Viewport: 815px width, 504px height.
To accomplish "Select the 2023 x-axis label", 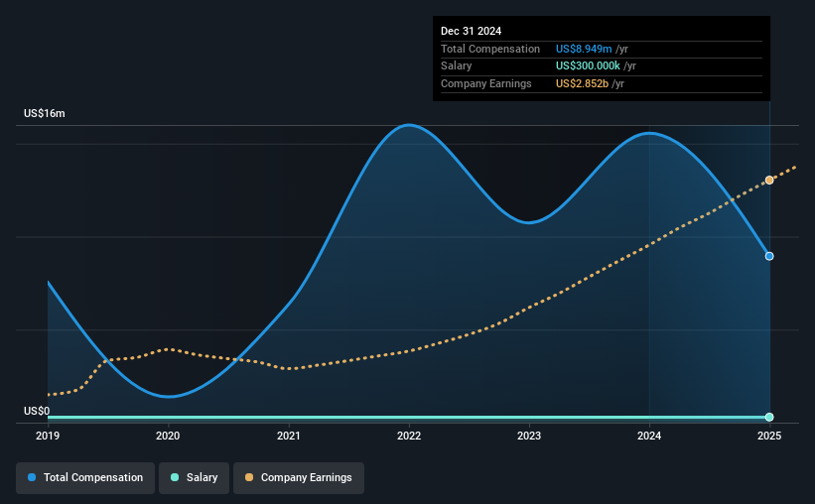I will coord(529,436).
